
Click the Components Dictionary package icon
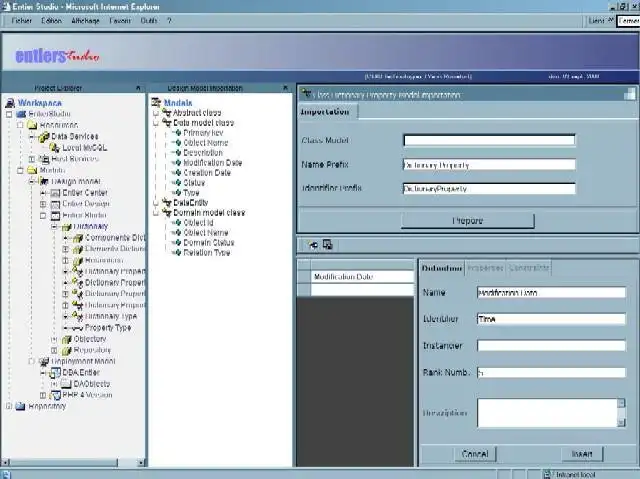point(78,238)
